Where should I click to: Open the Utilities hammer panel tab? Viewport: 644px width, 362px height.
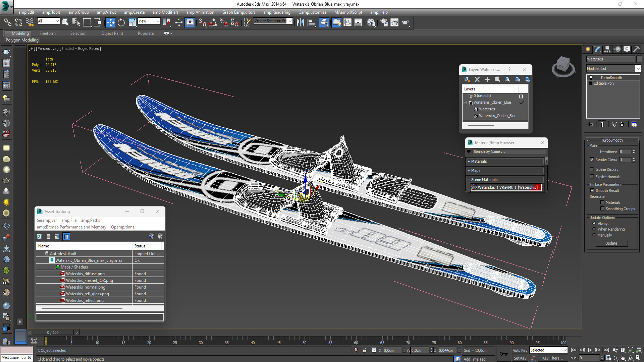click(637, 49)
